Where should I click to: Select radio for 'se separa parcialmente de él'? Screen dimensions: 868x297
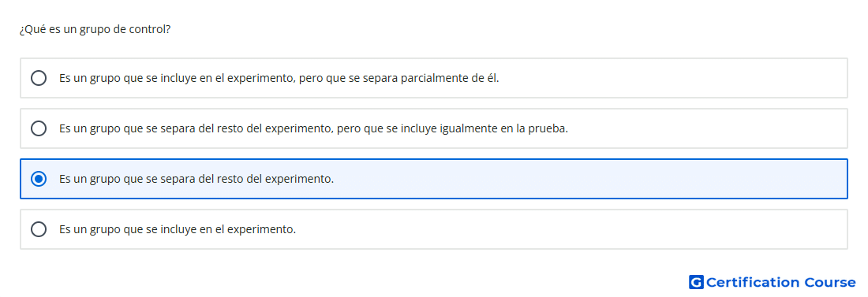pos(39,78)
